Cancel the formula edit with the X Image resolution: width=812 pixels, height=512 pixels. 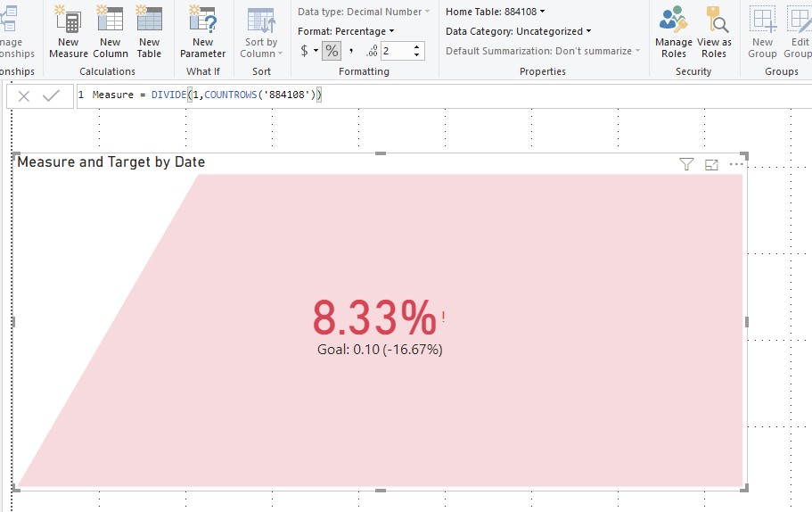pos(24,95)
